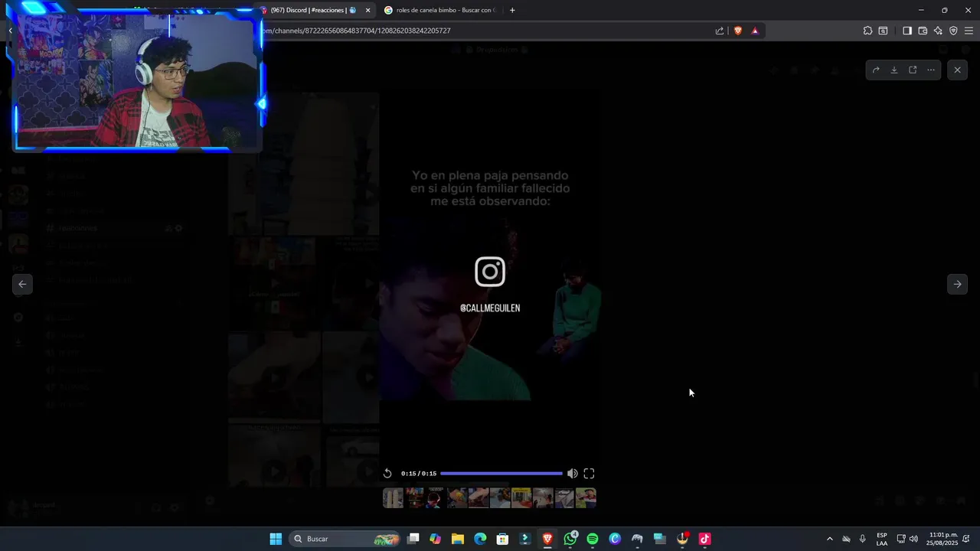Open the media viewer more options menu
The height and width of the screenshot is (551, 980).
pos(931,70)
